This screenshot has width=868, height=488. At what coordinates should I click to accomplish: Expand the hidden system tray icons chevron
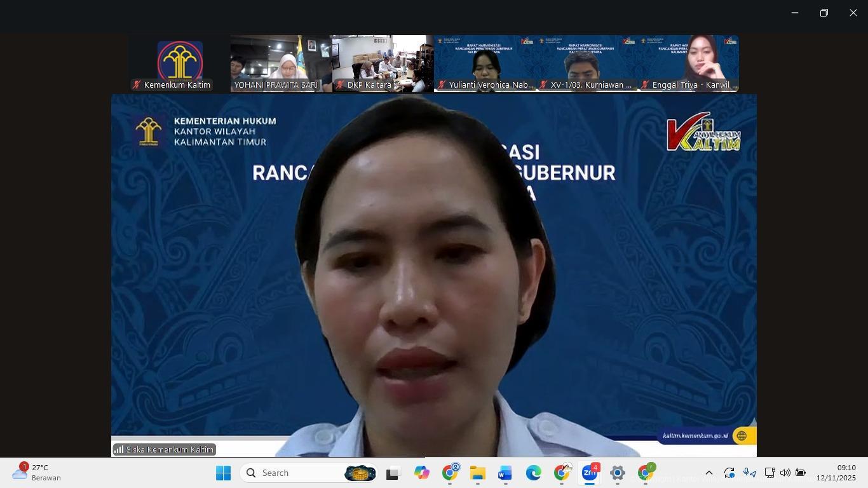pos(709,473)
